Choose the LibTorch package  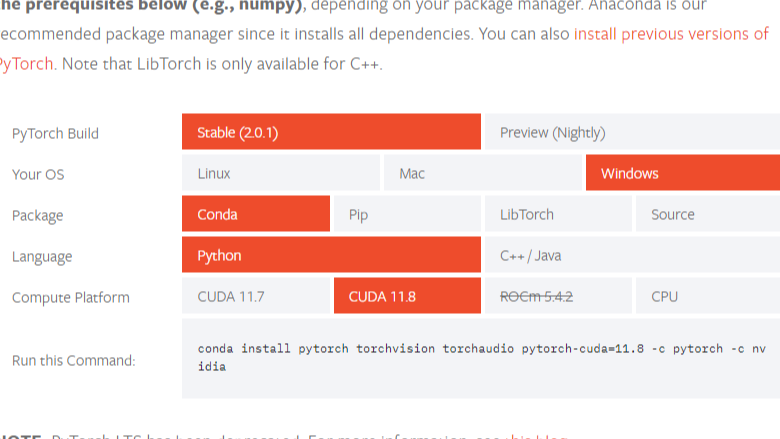click(557, 214)
